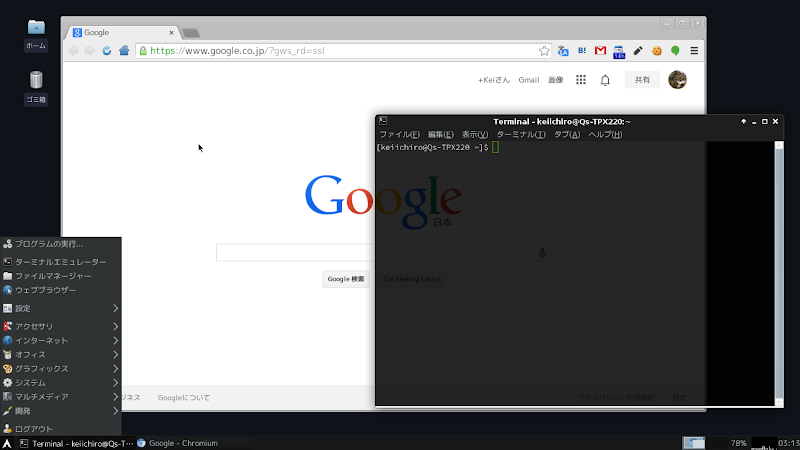Open a new tab in Chromium

point(190,33)
